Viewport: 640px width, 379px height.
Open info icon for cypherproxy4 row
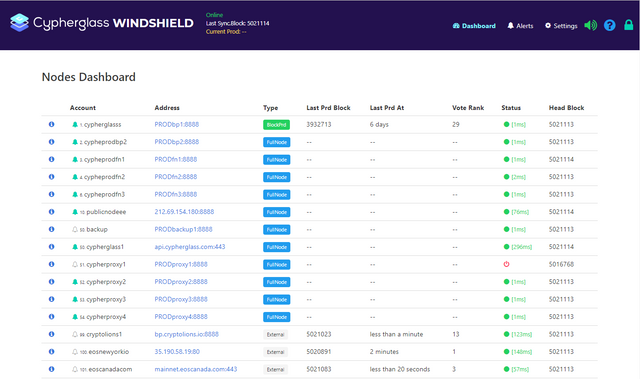click(51, 317)
